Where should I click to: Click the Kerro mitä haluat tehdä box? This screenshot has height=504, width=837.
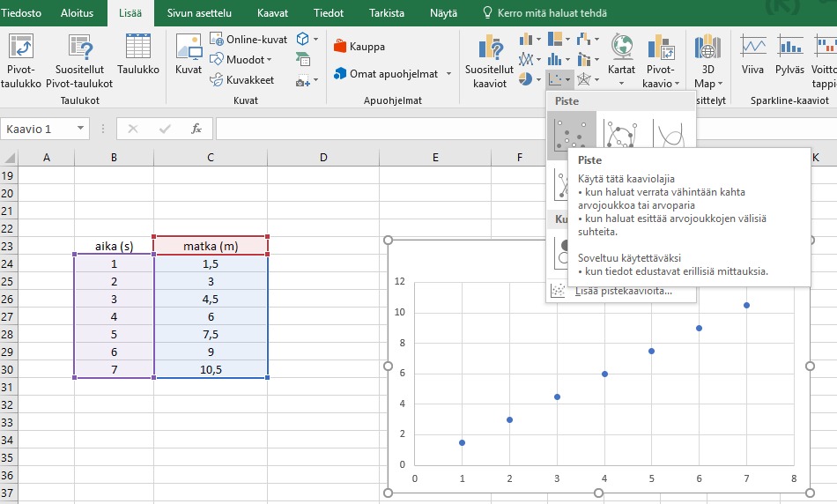coord(544,13)
